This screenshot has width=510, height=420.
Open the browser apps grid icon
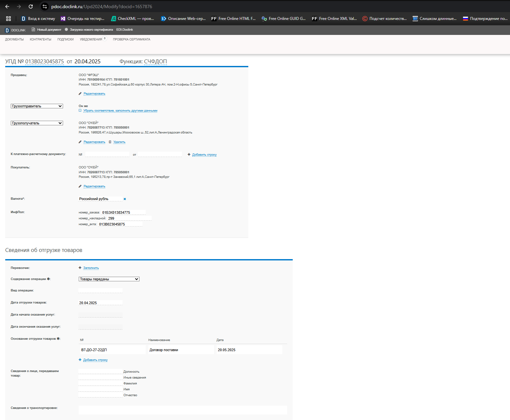(8, 19)
